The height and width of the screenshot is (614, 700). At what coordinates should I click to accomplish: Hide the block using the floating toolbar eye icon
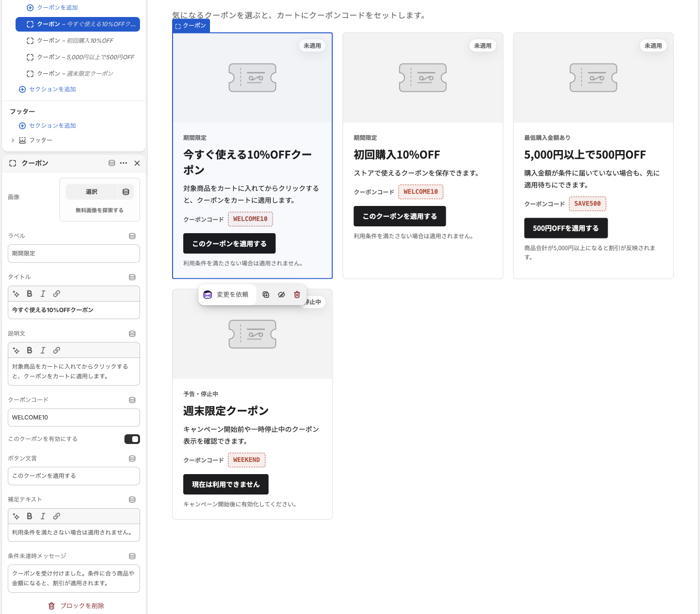281,295
